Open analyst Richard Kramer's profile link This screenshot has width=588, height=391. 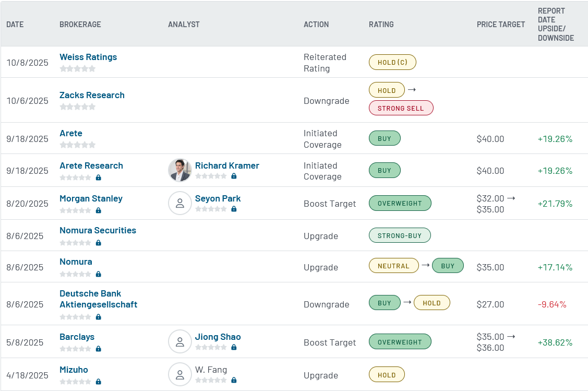(x=227, y=165)
